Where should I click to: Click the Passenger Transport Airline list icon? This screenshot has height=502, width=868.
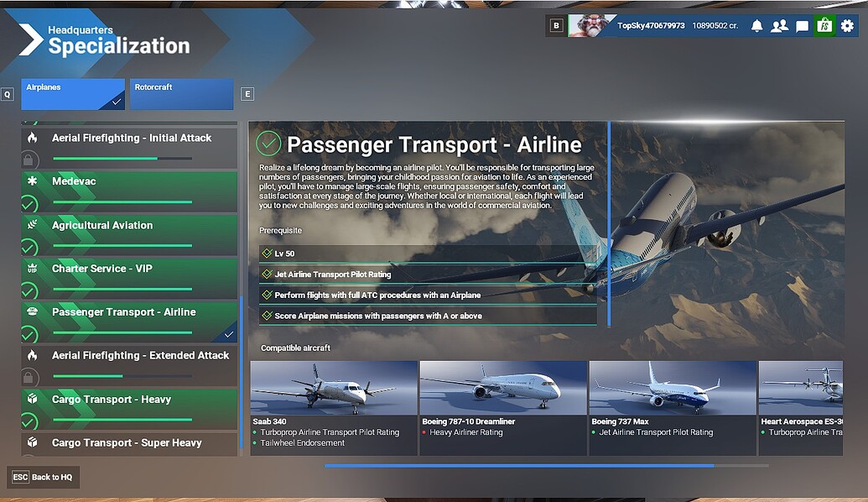(x=32, y=311)
